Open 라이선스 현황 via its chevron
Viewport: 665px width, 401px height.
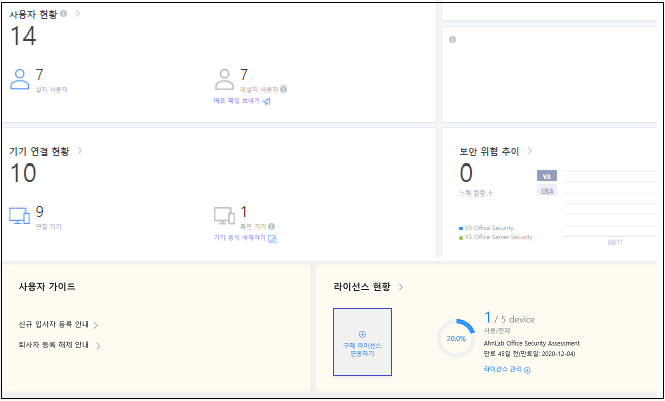click(401, 287)
